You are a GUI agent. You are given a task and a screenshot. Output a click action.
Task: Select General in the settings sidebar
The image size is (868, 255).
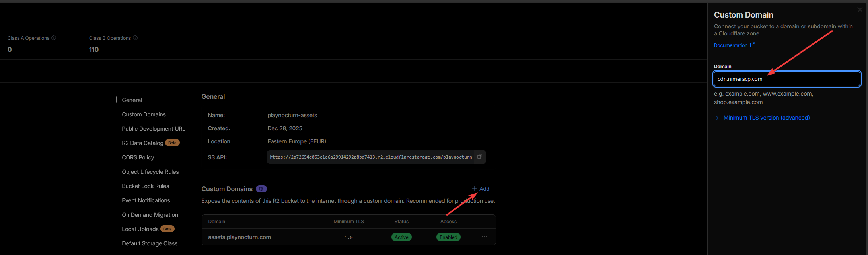pos(132,100)
